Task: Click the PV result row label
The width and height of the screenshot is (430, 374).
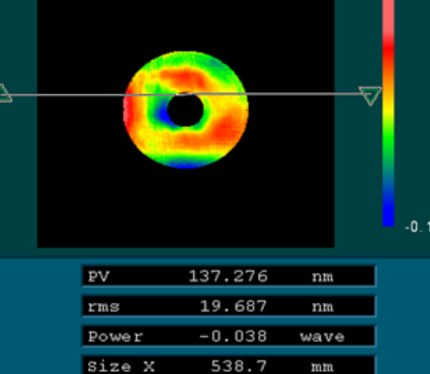Action: pos(98,277)
